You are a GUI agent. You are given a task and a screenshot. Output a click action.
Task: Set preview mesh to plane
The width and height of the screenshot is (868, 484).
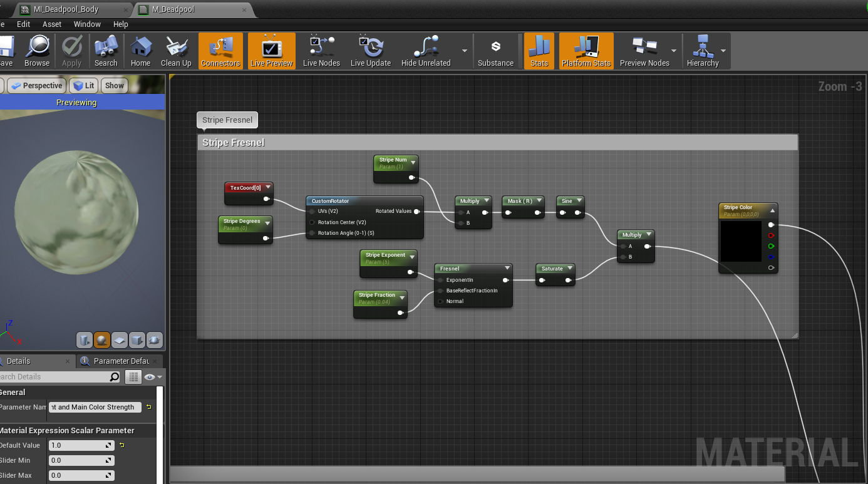(120, 340)
